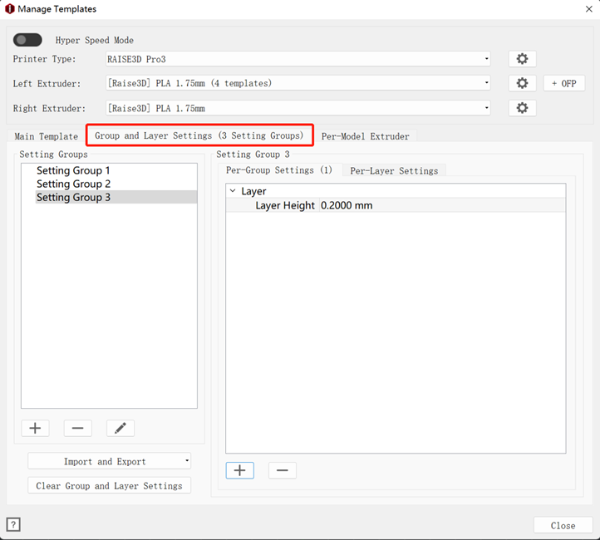Collapse the Layer settings section
Screen dimensions: 600x540
pos(233,191)
